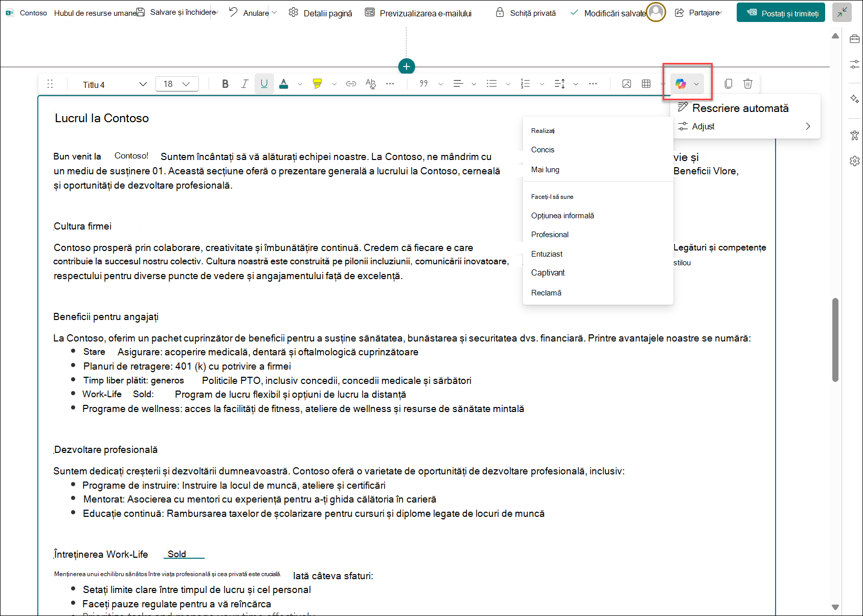Screen dimensions: 863x616
Task: Insert a link into the text
Action: (x=351, y=84)
